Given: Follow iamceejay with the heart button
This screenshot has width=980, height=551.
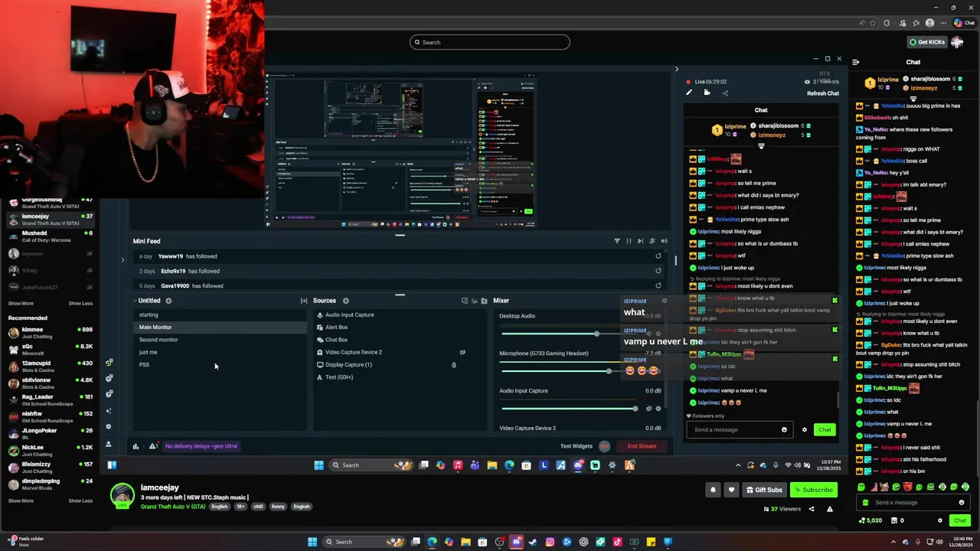Looking at the screenshot, I should 731,490.
